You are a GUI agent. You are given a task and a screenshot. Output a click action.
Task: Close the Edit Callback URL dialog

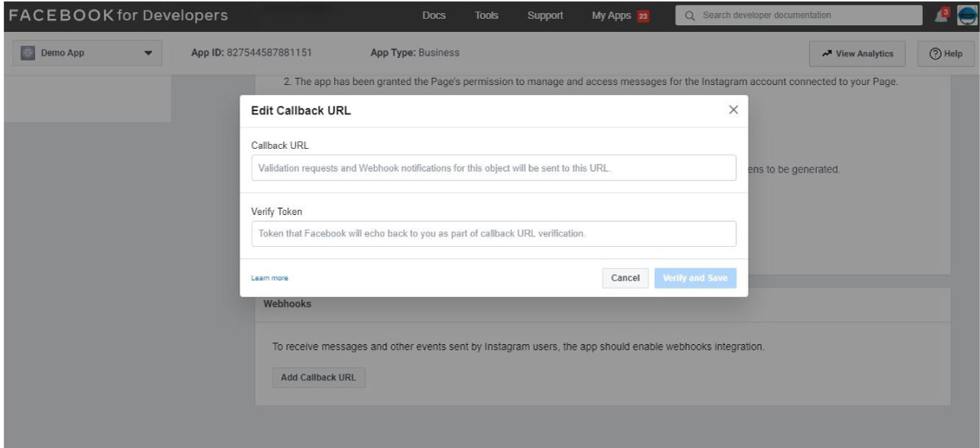[733, 110]
